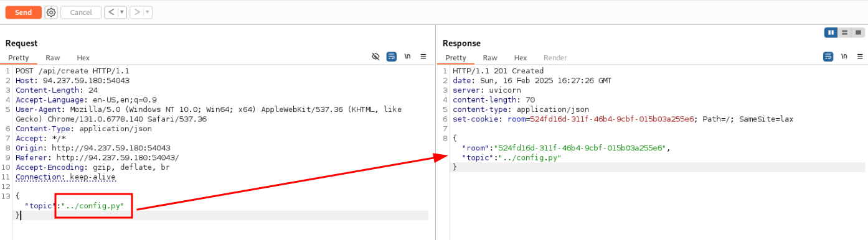Click the Content-Length: 24 header
The width and height of the screenshot is (868, 240).
56,90
